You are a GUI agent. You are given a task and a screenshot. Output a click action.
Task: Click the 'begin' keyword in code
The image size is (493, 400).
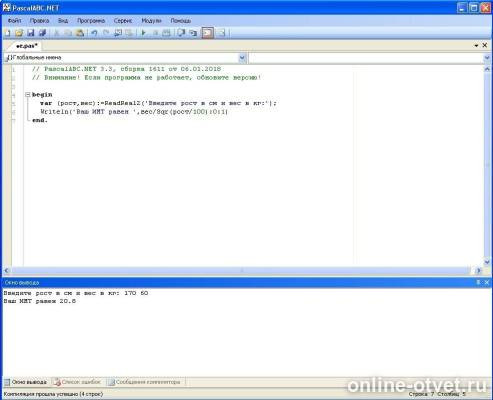pos(42,95)
